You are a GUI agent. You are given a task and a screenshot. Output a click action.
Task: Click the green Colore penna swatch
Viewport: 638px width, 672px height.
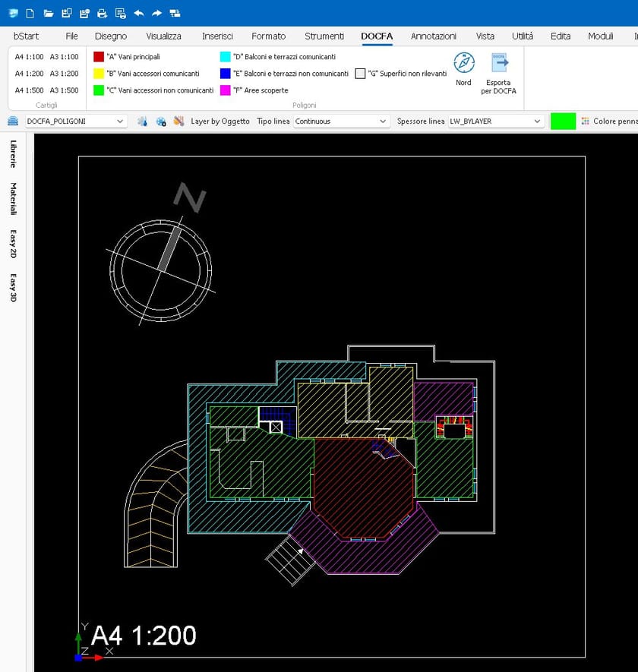(x=563, y=120)
